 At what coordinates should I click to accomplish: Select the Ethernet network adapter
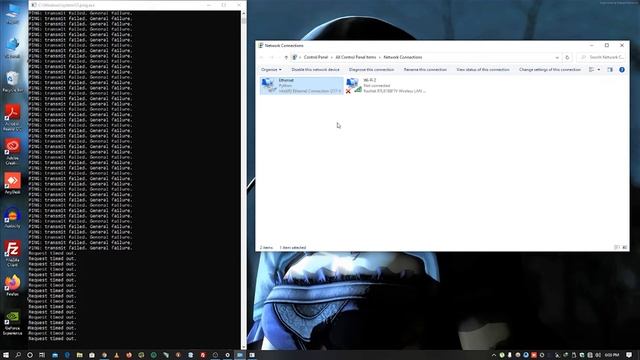(x=302, y=86)
